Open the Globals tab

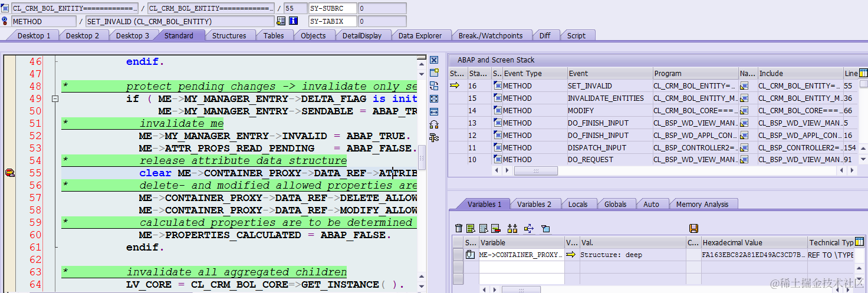click(x=615, y=204)
